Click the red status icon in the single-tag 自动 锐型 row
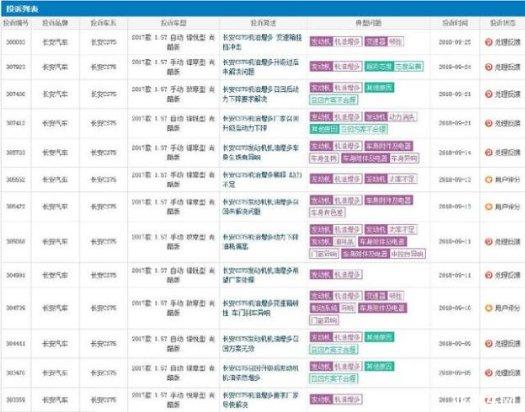 point(489,275)
